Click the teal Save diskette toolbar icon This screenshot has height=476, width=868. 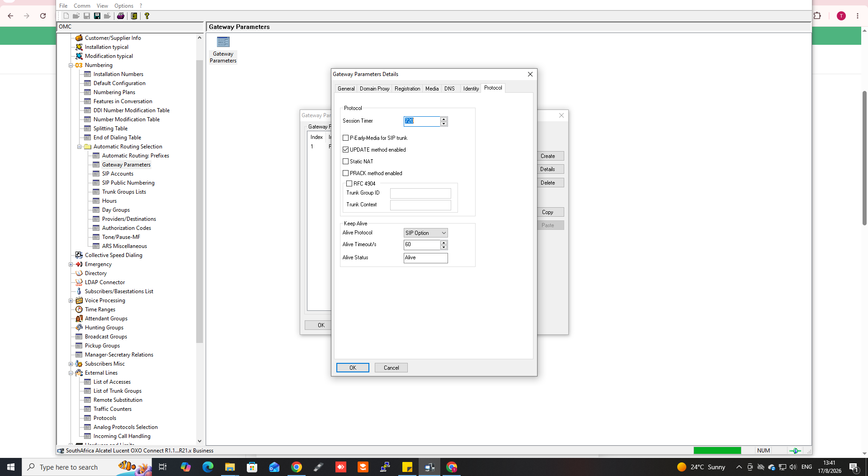coord(97,16)
